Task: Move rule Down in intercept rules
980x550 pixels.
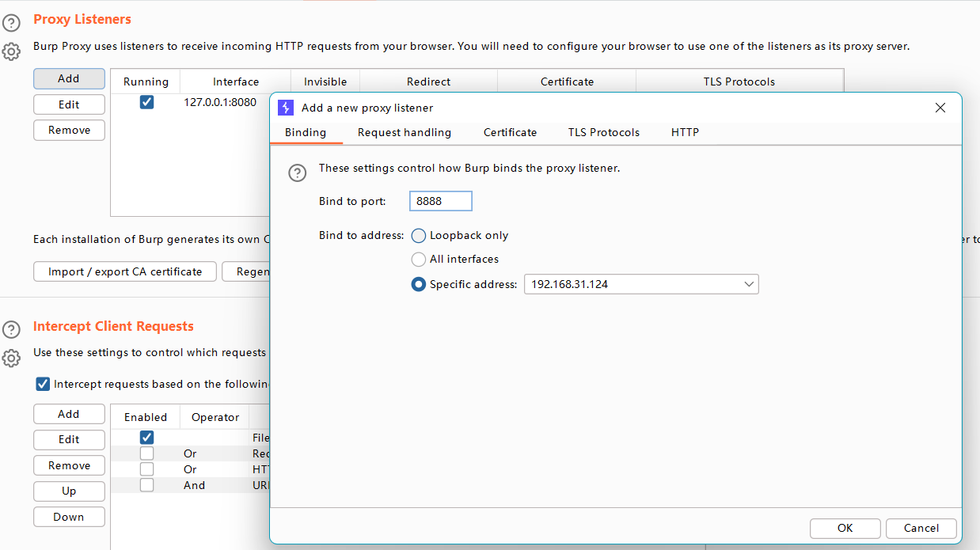Action: [x=69, y=517]
